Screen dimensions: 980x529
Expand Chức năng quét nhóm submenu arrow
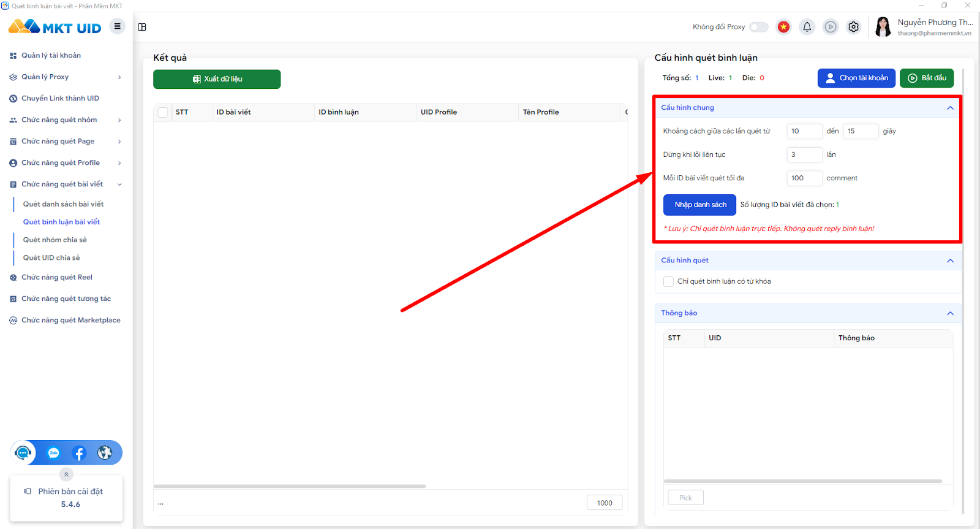coord(119,120)
